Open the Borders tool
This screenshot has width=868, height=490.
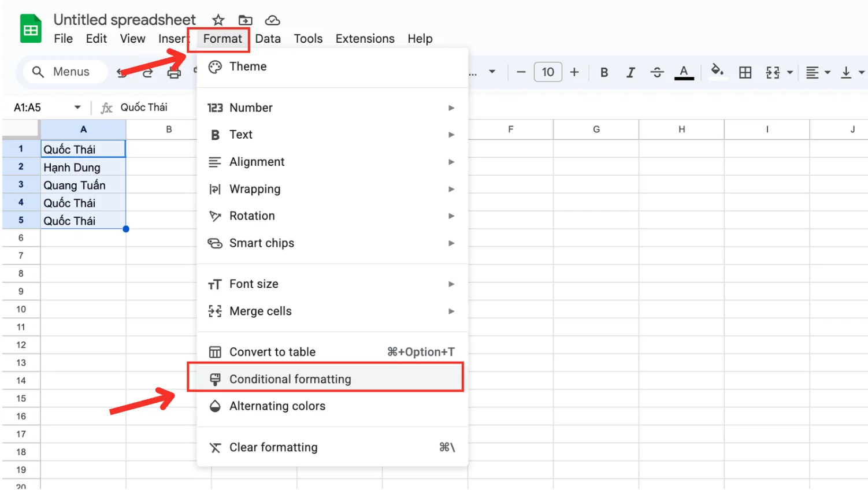coord(745,72)
